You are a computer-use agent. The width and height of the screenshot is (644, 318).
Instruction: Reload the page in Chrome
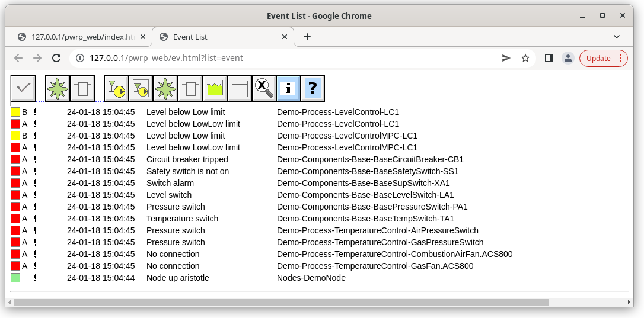(x=57, y=58)
